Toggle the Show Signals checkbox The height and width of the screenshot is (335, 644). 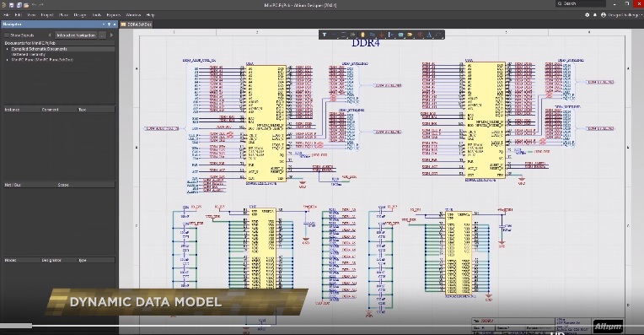pyautogui.click(x=7, y=35)
